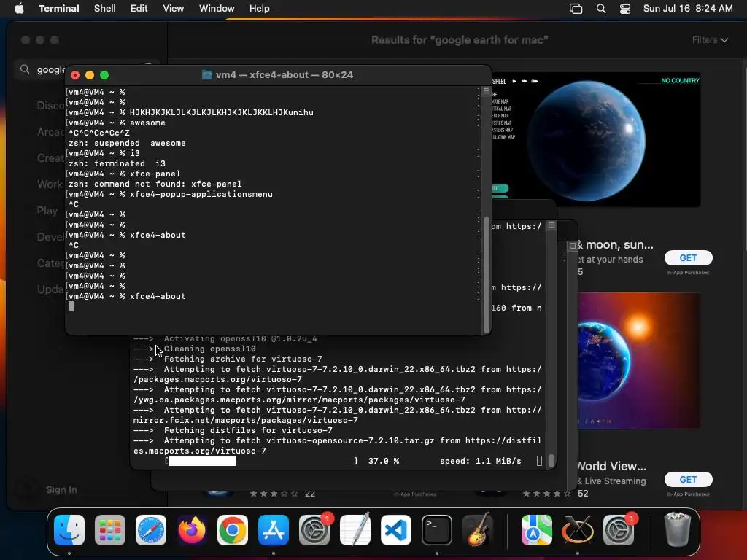Click the 'zsh: suspended awesome' line
The width and height of the screenshot is (747, 560).
pos(127,144)
